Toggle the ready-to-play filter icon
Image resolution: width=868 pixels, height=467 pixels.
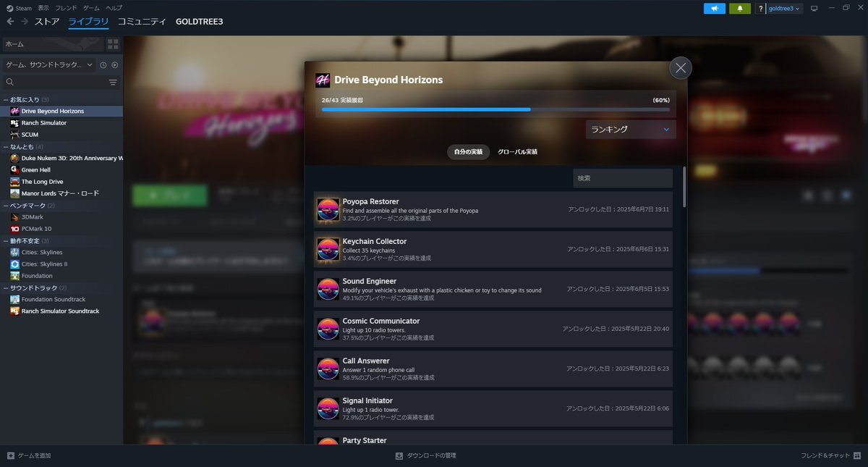pyautogui.click(x=114, y=65)
